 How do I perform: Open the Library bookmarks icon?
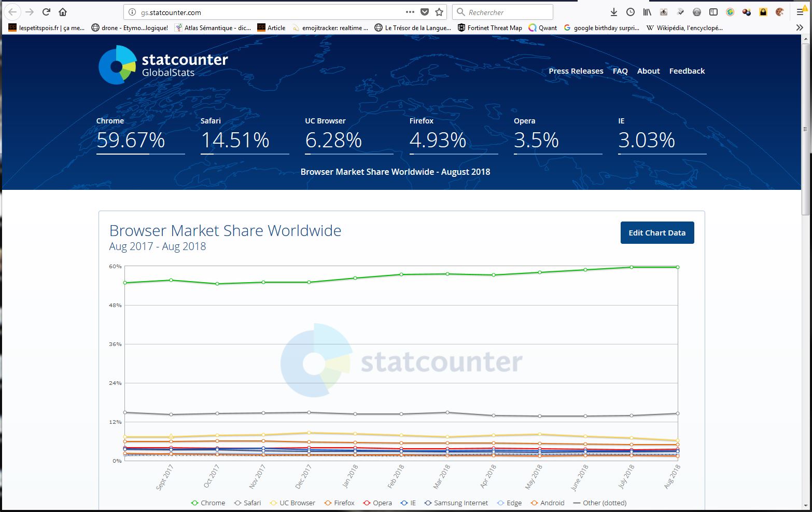647,12
